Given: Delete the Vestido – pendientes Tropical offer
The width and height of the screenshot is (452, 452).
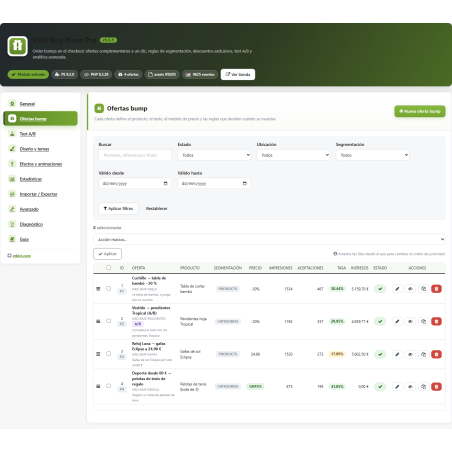Looking at the screenshot, I should (436, 321).
